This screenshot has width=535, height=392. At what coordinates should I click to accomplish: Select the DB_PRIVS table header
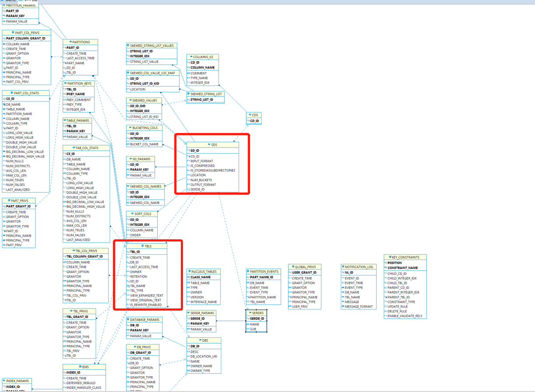click(x=143, y=347)
